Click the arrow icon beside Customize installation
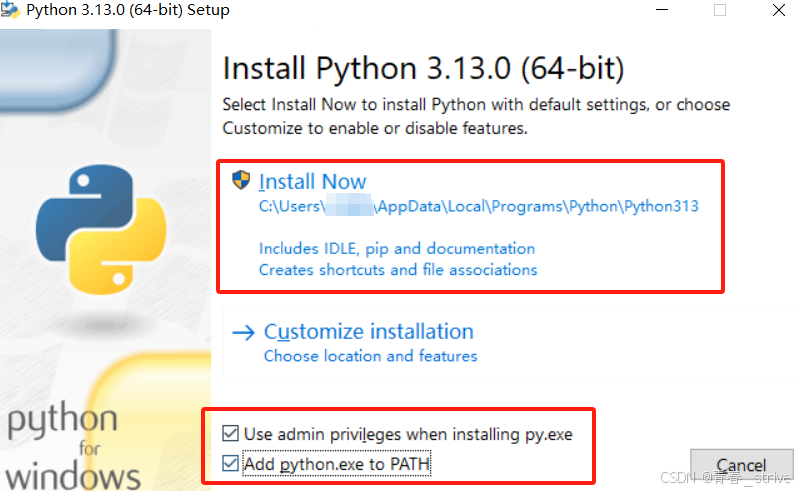Screen dimensions: 794x491 tap(243, 333)
